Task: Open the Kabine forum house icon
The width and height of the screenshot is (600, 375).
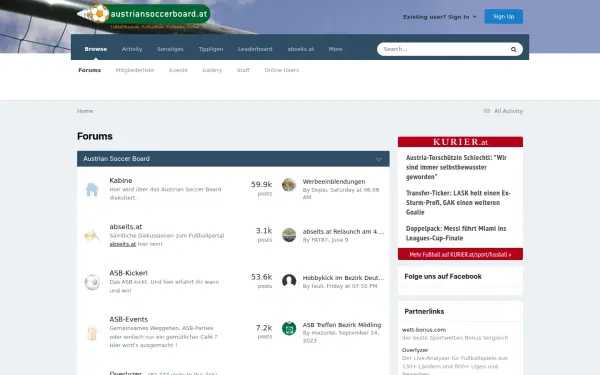Action: [x=92, y=189]
